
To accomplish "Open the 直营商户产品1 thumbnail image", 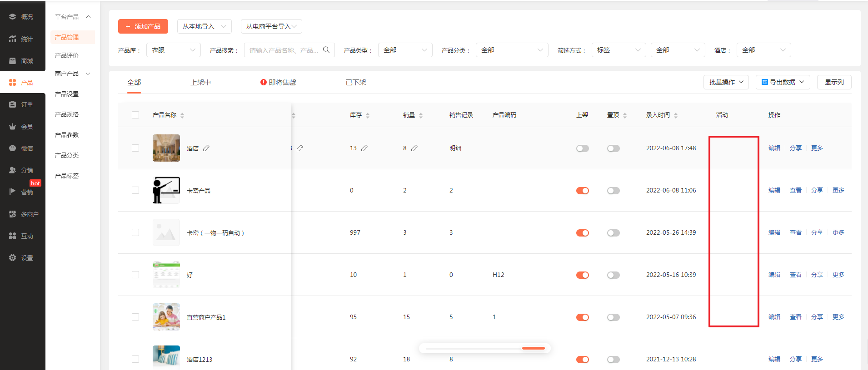I will [166, 317].
